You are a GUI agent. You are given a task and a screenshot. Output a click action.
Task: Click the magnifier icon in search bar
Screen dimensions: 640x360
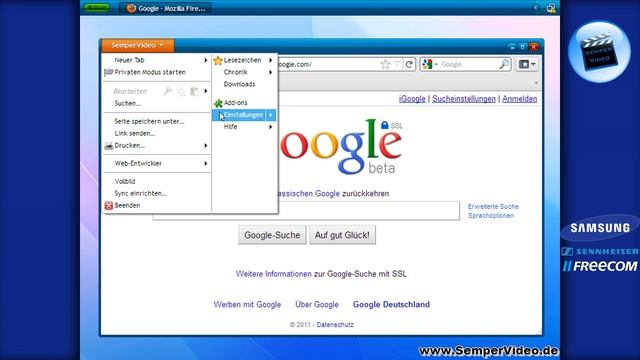tap(504, 64)
